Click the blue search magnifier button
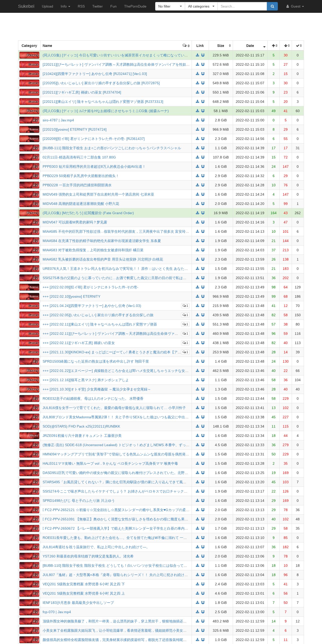 pyautogui.click(x=272, y=6)
